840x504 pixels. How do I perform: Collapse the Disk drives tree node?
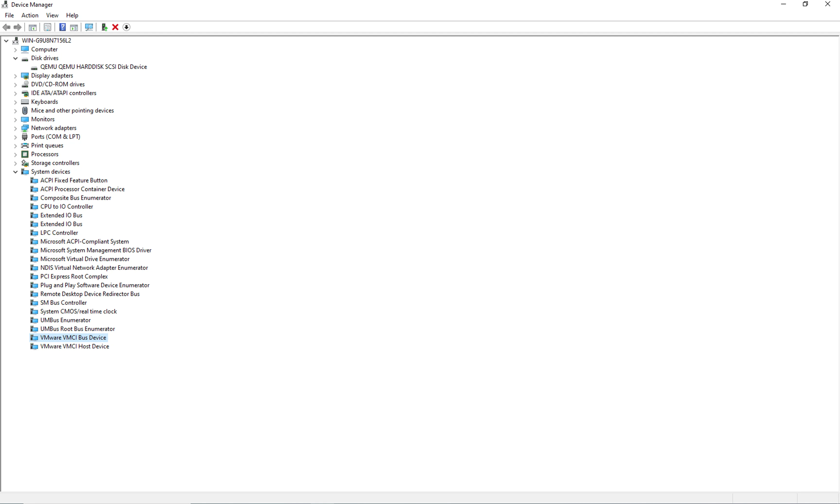16,58
